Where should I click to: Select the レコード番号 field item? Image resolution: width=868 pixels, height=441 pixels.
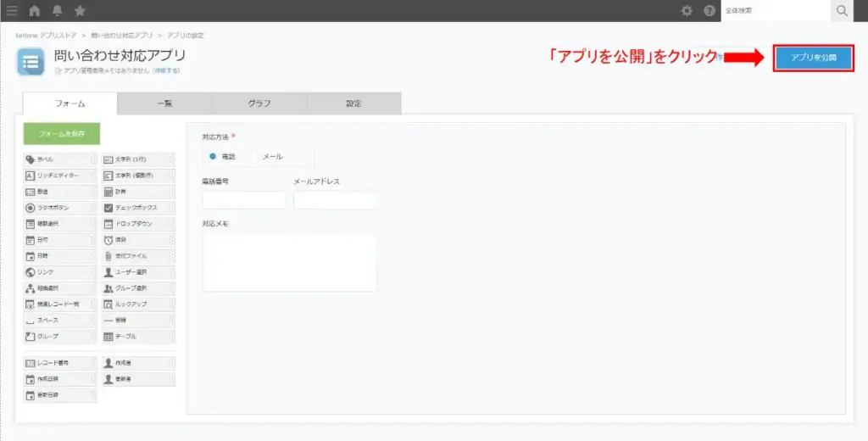[60, 363]
